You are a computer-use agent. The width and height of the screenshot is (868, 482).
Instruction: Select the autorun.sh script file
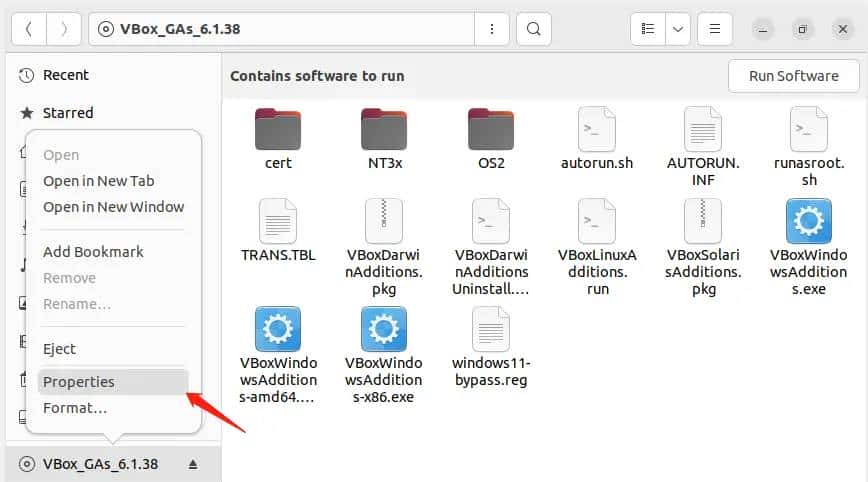[x=597, y=129]
